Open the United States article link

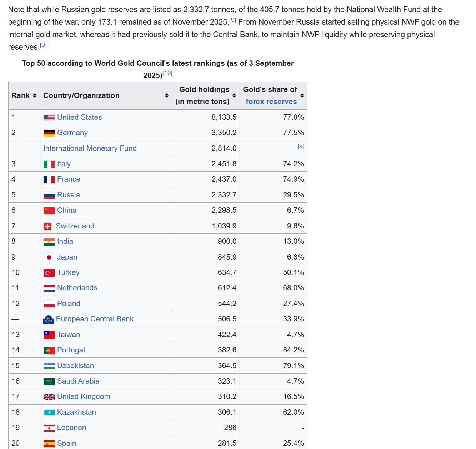80,117
